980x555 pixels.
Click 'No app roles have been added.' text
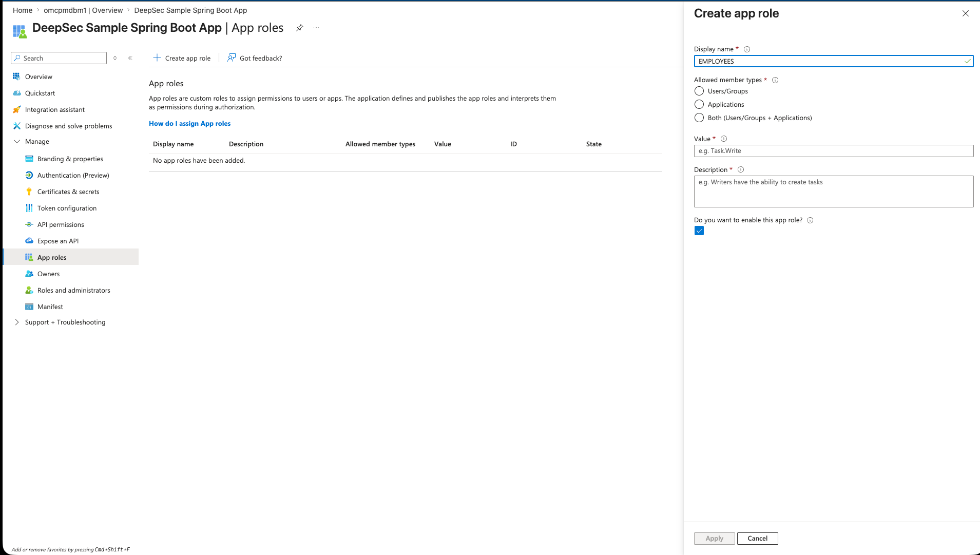tap(199, 160)
